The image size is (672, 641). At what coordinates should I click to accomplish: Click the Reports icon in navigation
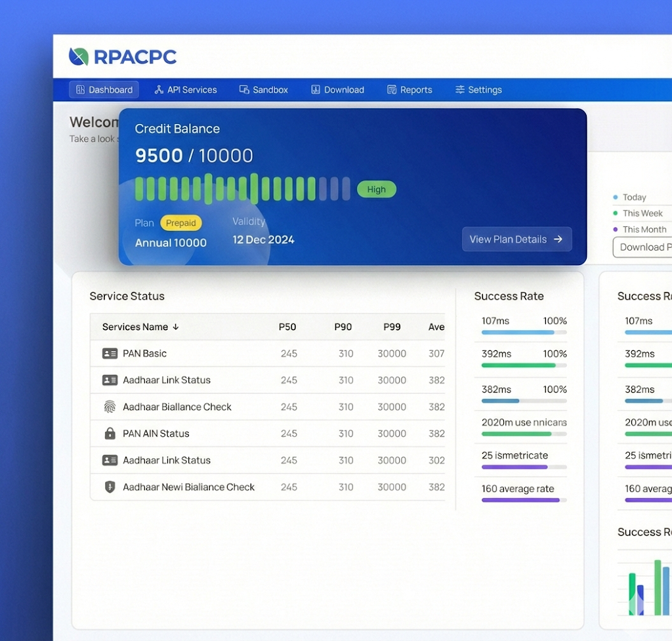tap(392, 90)
